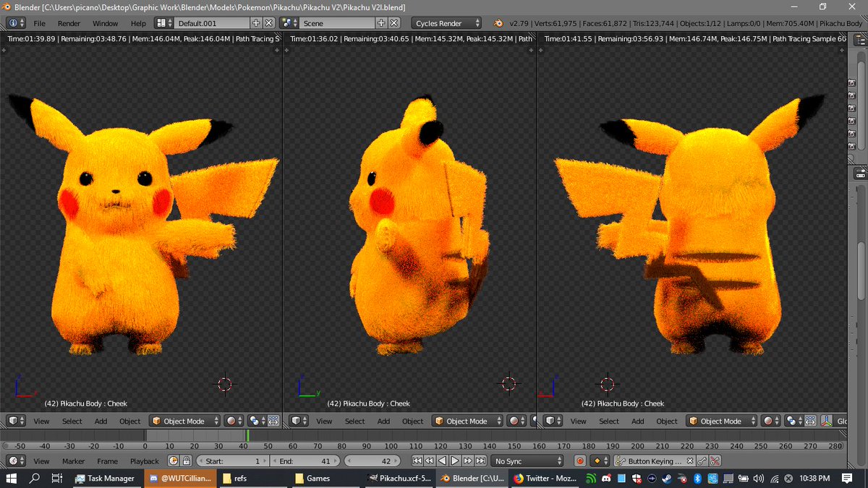
Task: Open left viewport editor type selector
Action: (16, 421)
